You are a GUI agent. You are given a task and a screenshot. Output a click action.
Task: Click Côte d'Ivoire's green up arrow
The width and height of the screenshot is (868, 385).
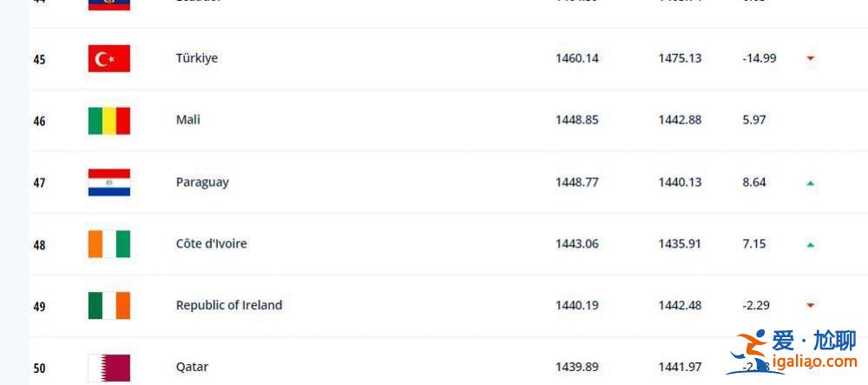[811, 244]
